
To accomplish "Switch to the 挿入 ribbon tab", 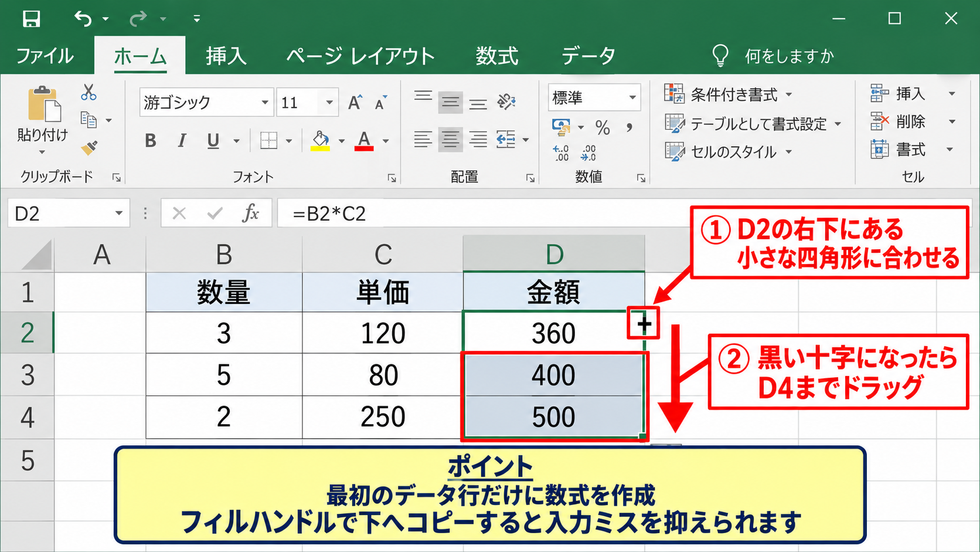I will click(226, 56).
